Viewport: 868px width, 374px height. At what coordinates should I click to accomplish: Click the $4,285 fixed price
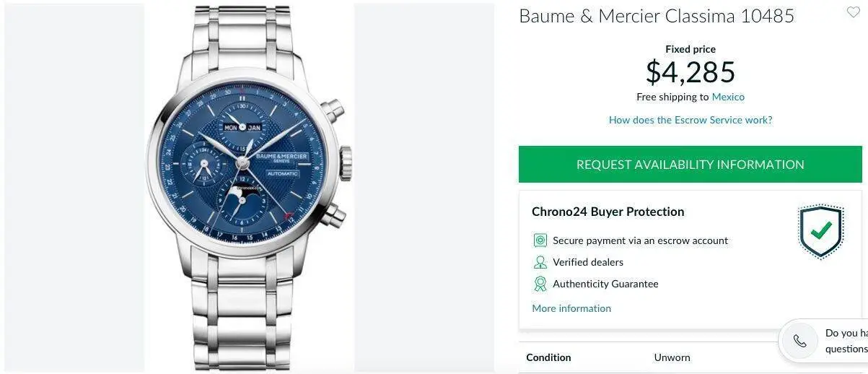(x=691, y=72)
